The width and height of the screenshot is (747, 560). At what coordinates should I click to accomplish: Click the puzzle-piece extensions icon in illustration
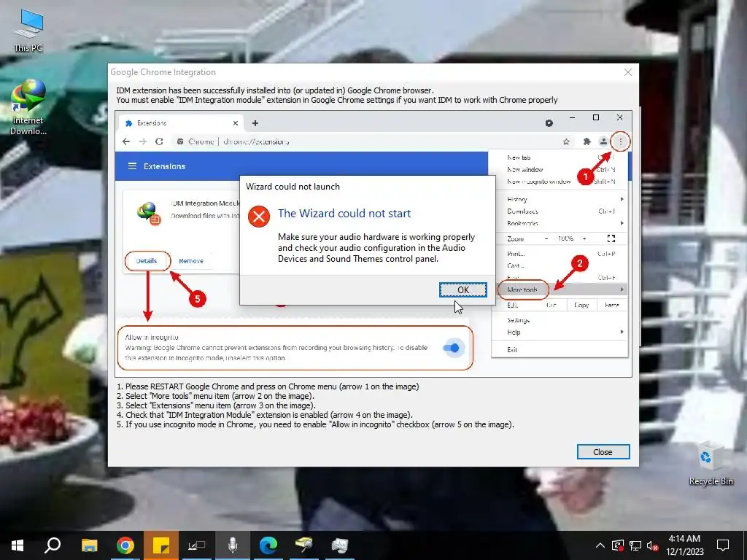(587, 141)
